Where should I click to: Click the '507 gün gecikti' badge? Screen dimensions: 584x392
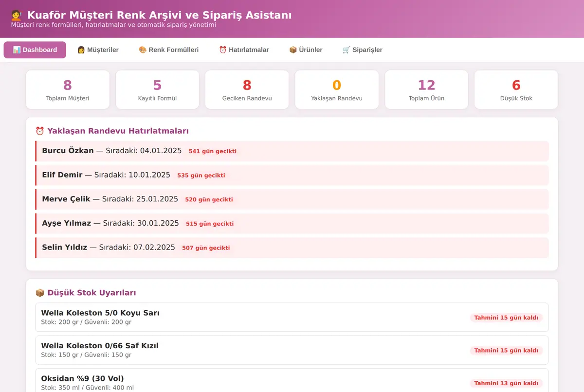click(206, 248)
